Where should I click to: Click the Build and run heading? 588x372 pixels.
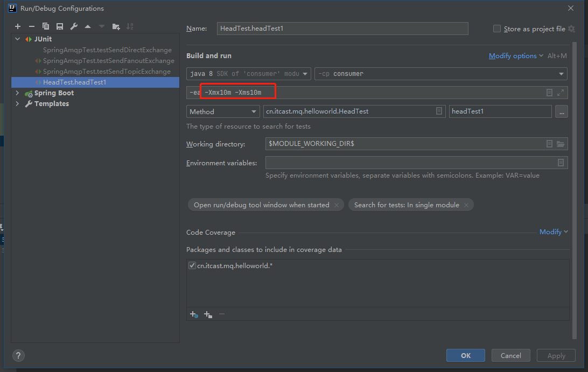209,56
